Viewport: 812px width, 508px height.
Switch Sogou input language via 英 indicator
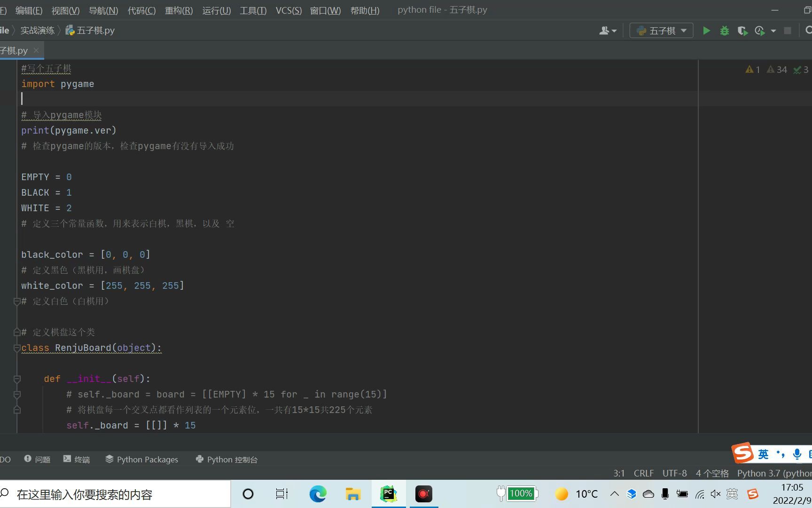(x=763, y=454)
